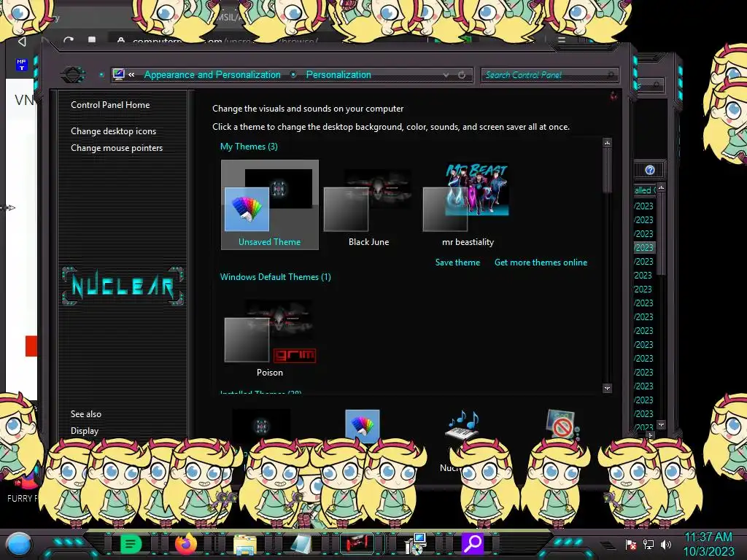The height and width of the screenshot is (560, 747).
Task: Open Sounds settings keyboard-notes icon
Action: point(461,426)
